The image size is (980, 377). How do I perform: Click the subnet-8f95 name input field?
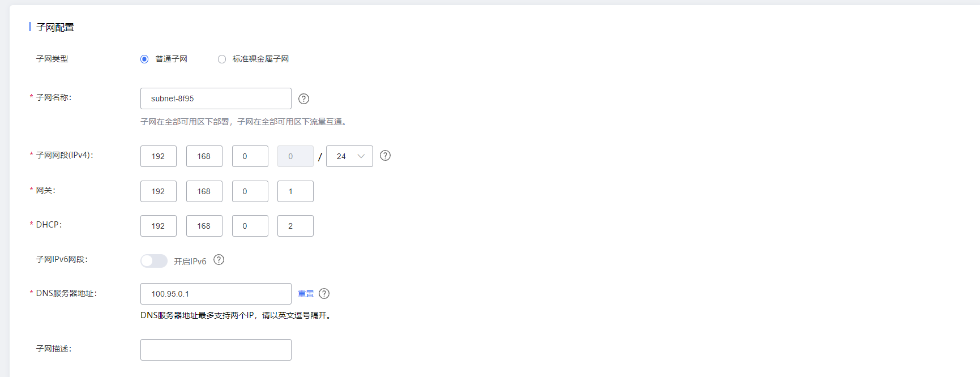click(216, 98)
